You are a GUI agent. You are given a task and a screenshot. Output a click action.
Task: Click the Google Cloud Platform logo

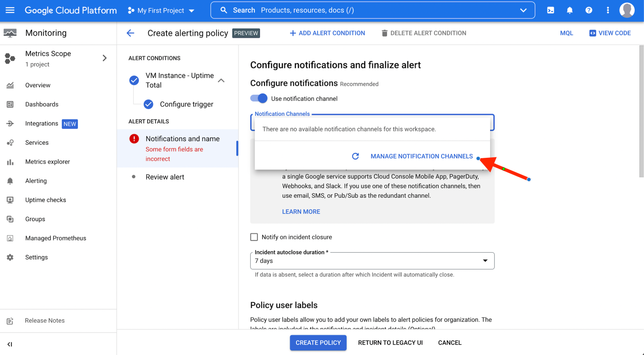point(71,10)
